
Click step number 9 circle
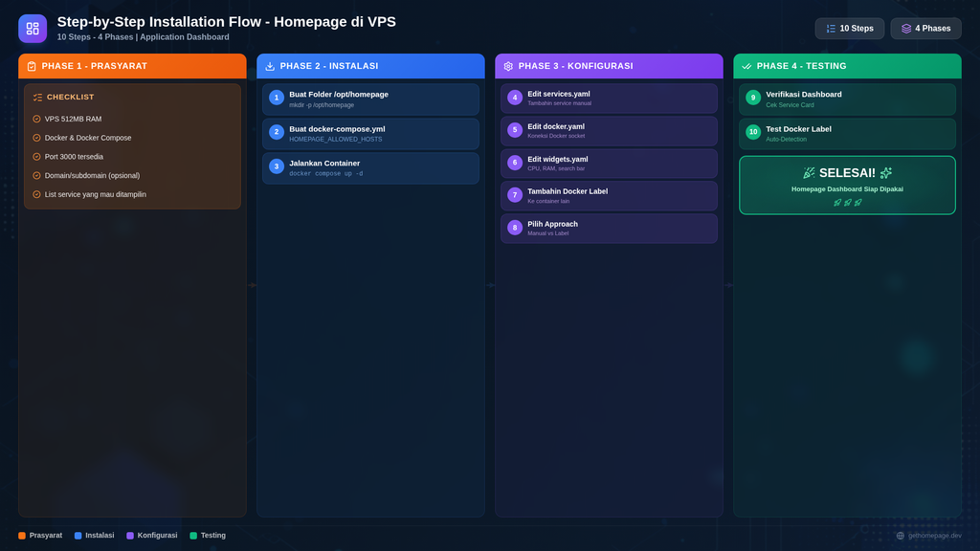click(753, 98)
